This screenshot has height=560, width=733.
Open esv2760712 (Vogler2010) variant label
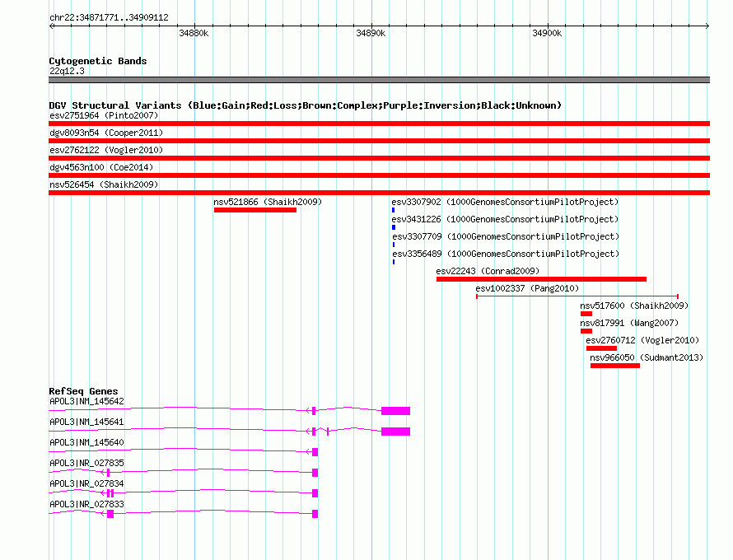point(642,340)
